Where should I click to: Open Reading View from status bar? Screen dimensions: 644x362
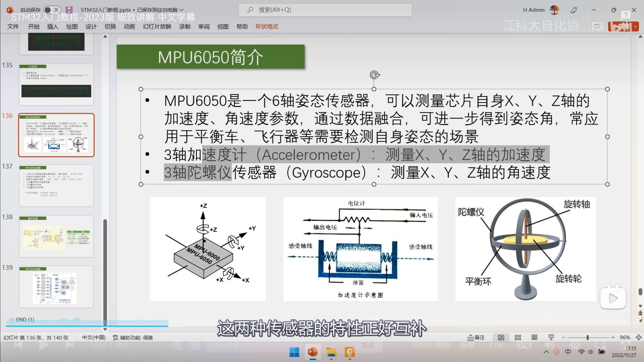[534, 337]
